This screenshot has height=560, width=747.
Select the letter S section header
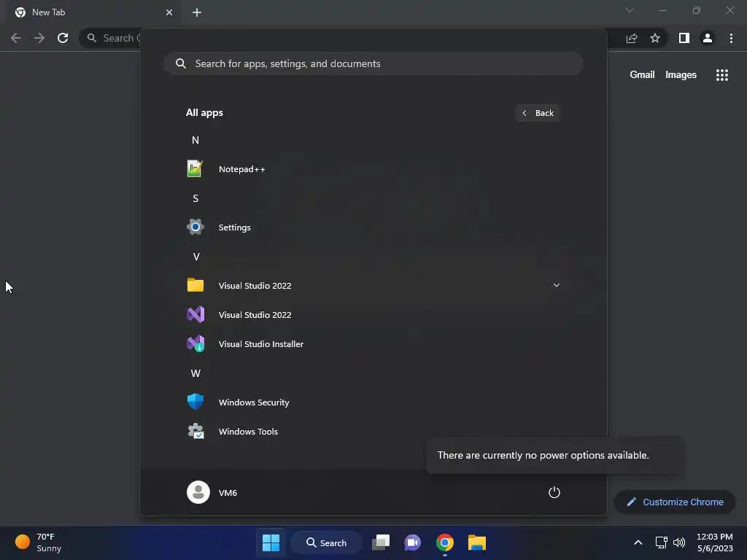tap(196, 198)
